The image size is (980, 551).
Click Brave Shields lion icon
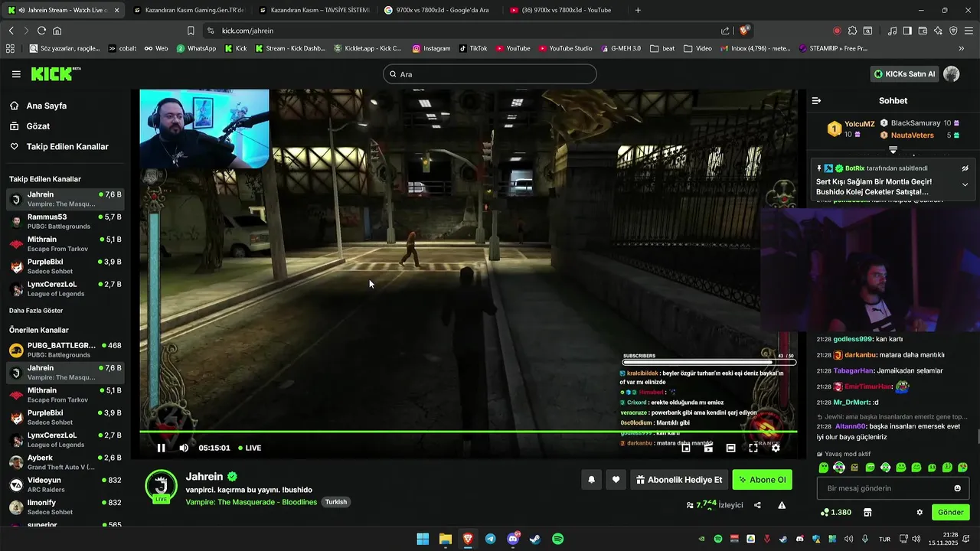(744, 31)
